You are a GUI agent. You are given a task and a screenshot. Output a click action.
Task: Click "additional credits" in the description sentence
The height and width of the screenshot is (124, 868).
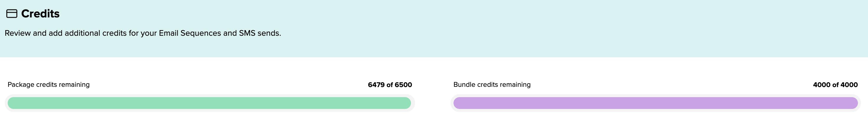click(x=96, y=33)
